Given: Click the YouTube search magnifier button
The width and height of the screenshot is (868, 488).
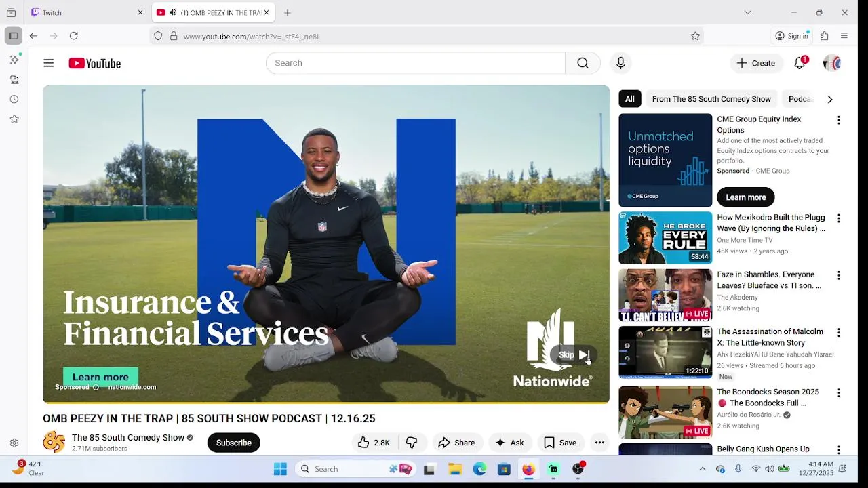Looking at the screenshot, I should point(583,63).
